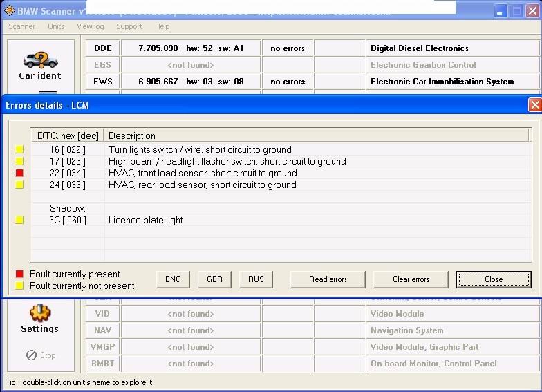Click the yellow square next to DTC 24

coord(19,185)
